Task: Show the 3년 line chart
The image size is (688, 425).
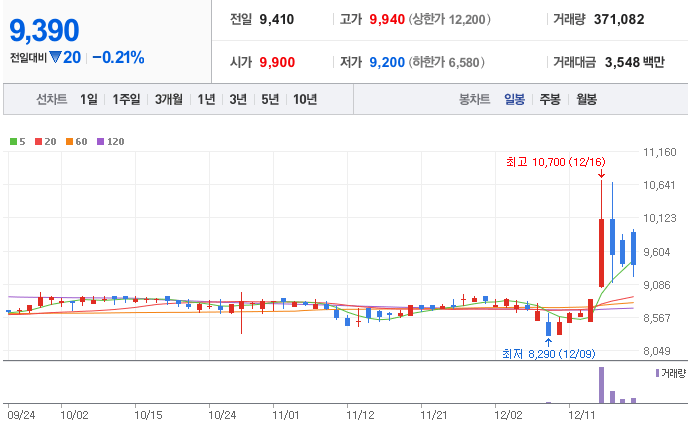Action: (x=238, y=99)
